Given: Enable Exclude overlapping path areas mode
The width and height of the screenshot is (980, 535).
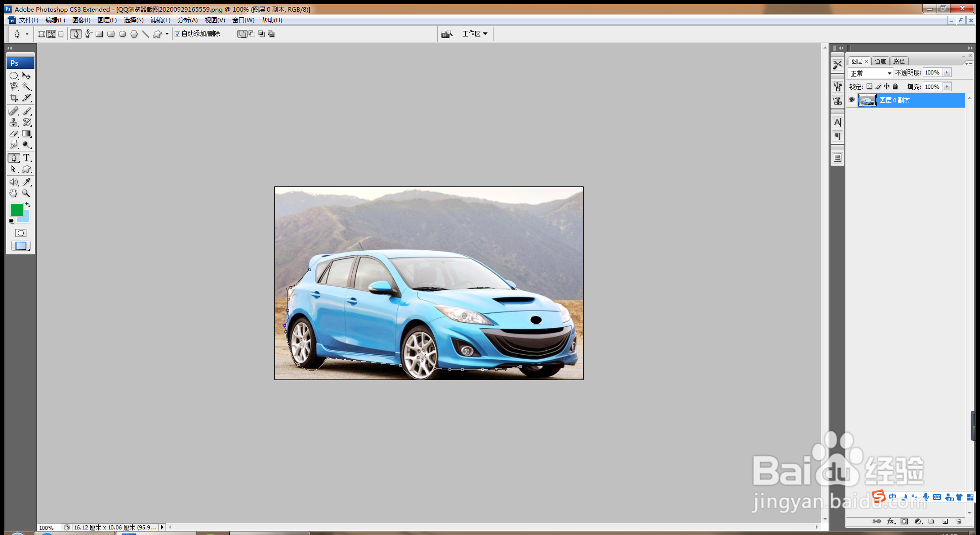Looking at the screenshot, I should pos(271,34).
